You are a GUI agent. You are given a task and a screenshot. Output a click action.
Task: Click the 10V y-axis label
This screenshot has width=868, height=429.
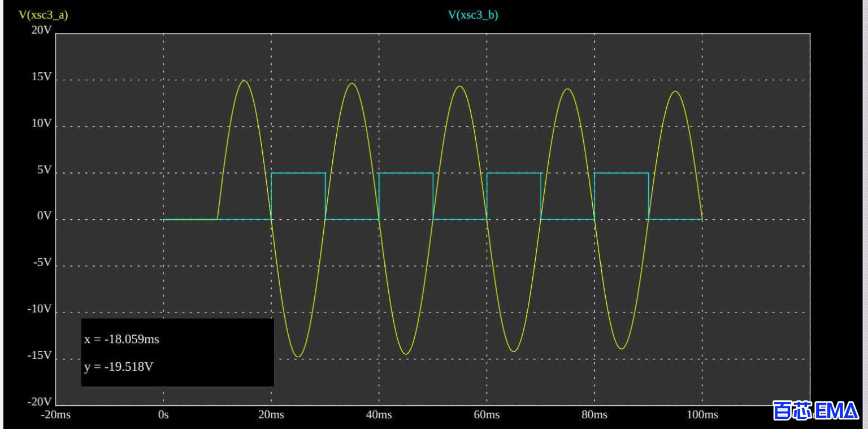click(x=41, y=123)
